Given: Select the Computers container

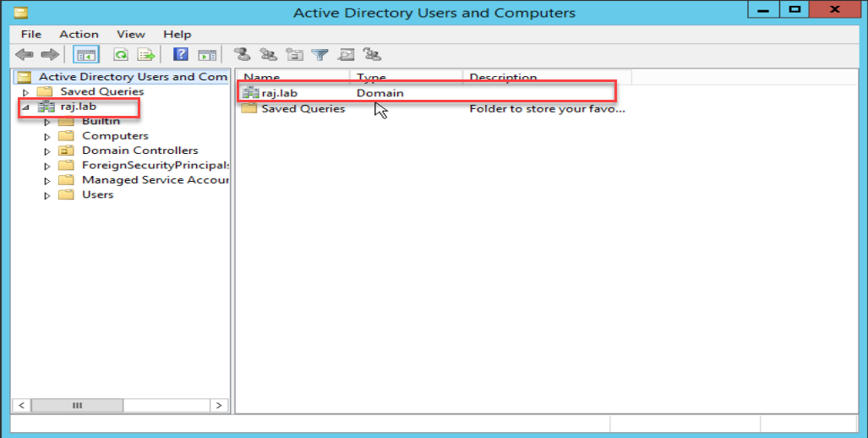Looking at the screenshot, I should coord(115,135).
